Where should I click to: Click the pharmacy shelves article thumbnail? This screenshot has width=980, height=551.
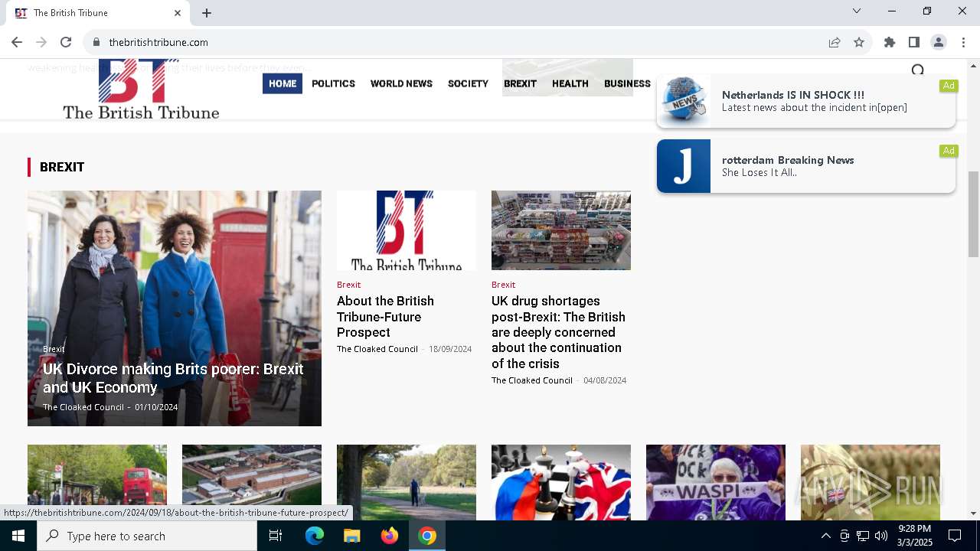pos(561,230)
